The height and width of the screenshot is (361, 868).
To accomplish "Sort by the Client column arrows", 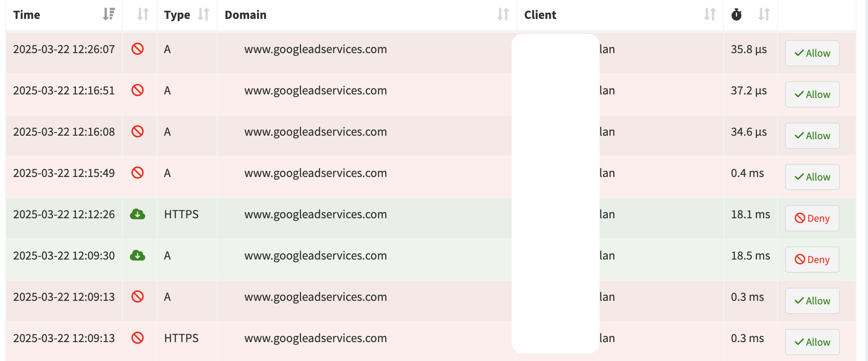I will click(710, 14).
